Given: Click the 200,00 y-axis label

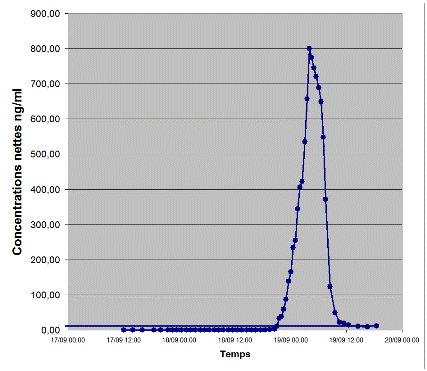Looking at the screenshot, I should point(45,260).
